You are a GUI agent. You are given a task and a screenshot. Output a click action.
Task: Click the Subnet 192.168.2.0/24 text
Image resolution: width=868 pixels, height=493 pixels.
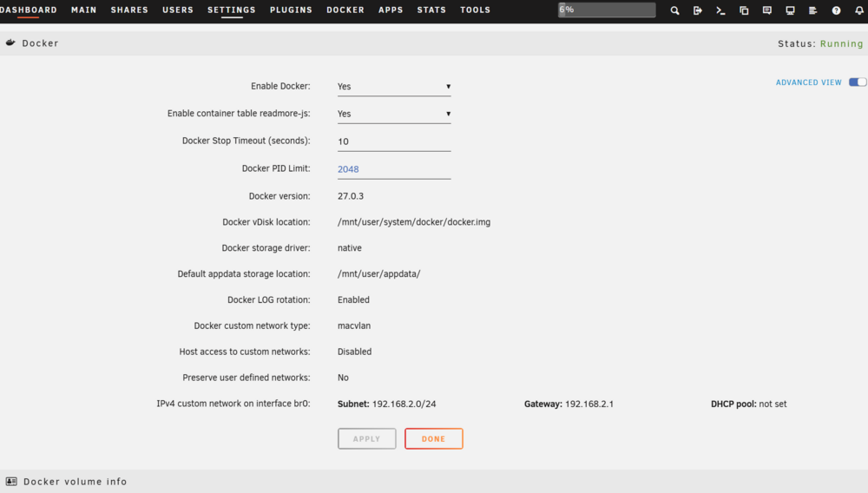tap(387, 404)
